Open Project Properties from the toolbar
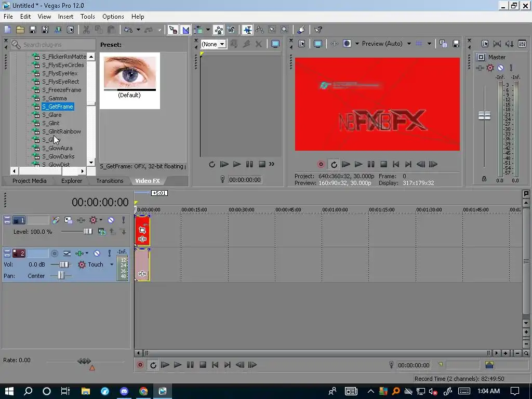This screenshot has width=532, height=399. tap(70, 30)
